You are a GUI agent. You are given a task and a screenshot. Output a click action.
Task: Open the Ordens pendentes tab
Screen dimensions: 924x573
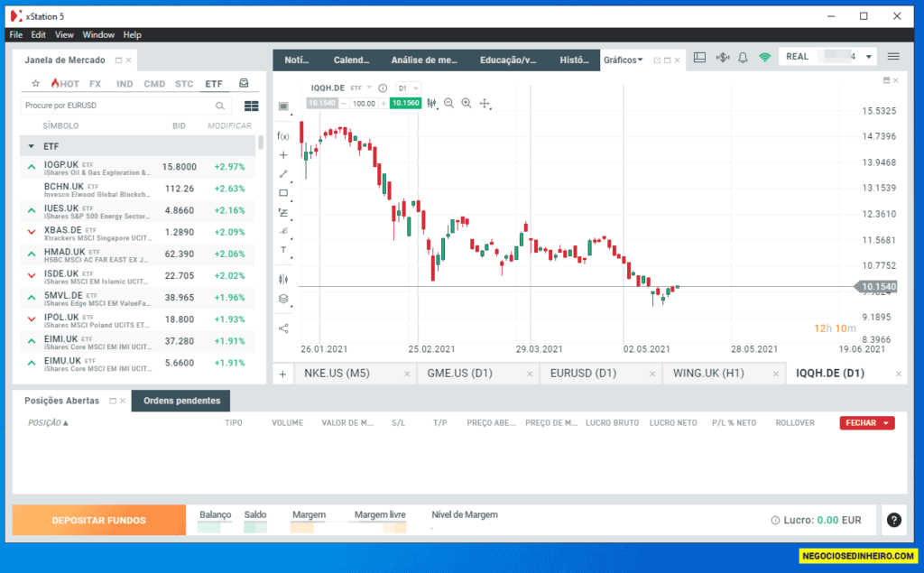point(181,401)
